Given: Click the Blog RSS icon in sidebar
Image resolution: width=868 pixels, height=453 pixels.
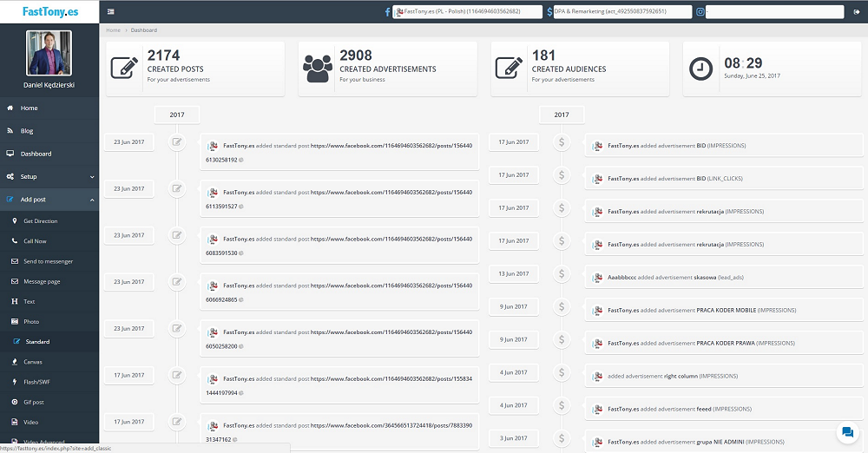Looking at the screenshot, I should [10, 131].
